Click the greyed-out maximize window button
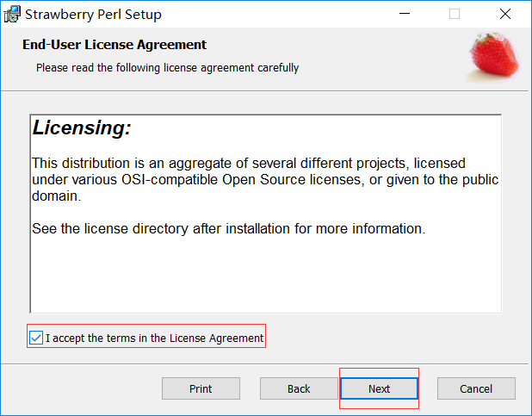The image size is (532, 416). coord(455,15)
